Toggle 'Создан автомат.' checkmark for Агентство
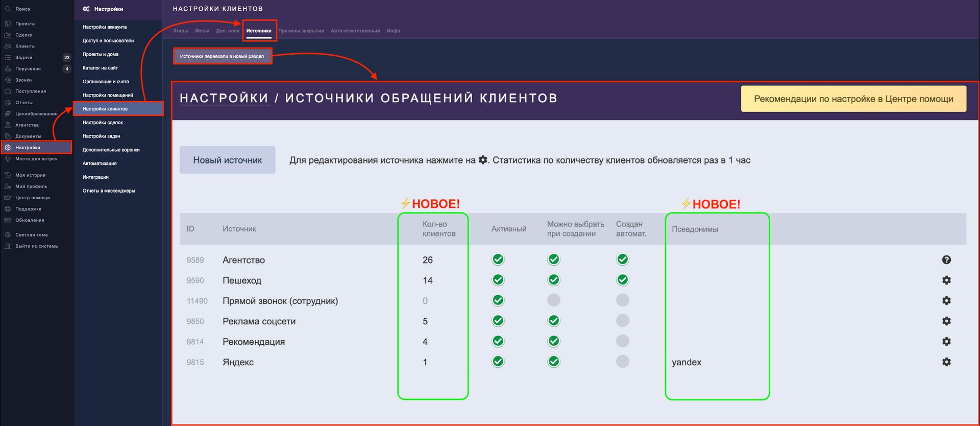 coord(623,259)
